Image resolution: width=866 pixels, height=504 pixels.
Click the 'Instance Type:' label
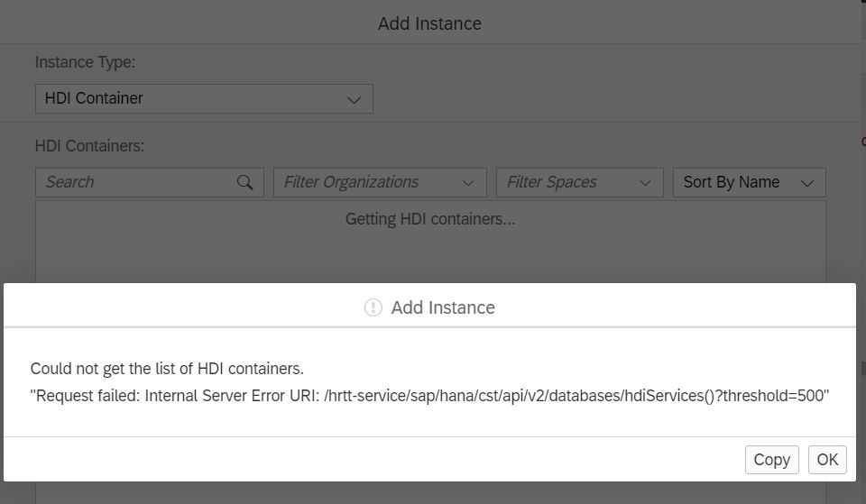tap(85, 62)
